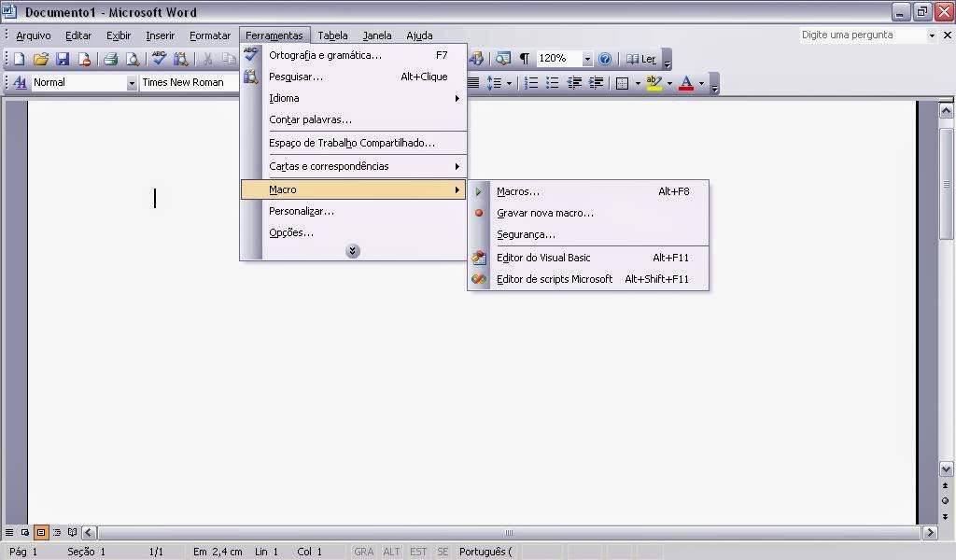The height and width of the screenshot is (560, 956).
Task: Switch to Web Layout view icon
Action: pyautogui.click(x=25, y=533)
